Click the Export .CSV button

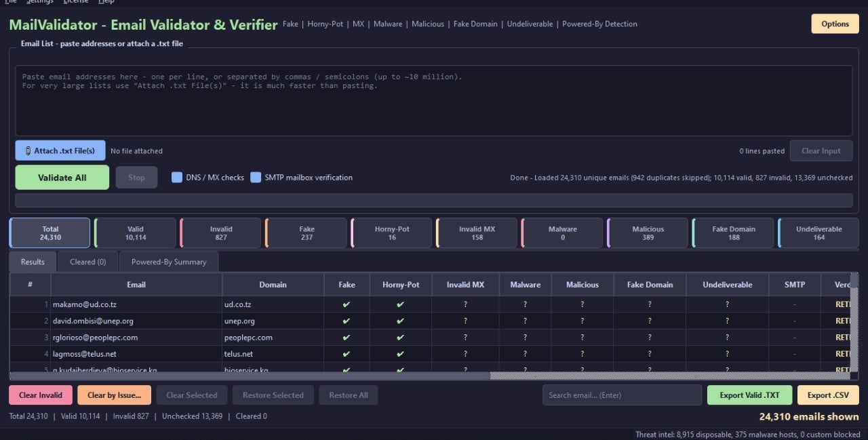tap(828, 395)
